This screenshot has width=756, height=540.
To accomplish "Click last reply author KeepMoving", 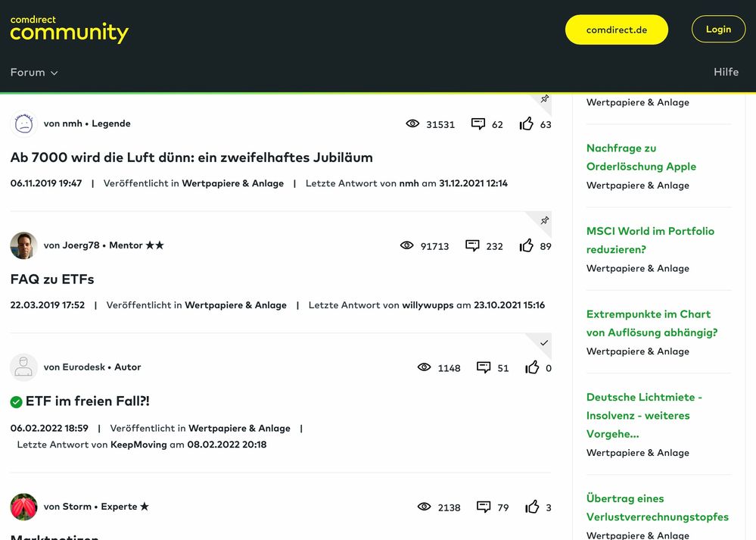I will click(x=138, y=445).
